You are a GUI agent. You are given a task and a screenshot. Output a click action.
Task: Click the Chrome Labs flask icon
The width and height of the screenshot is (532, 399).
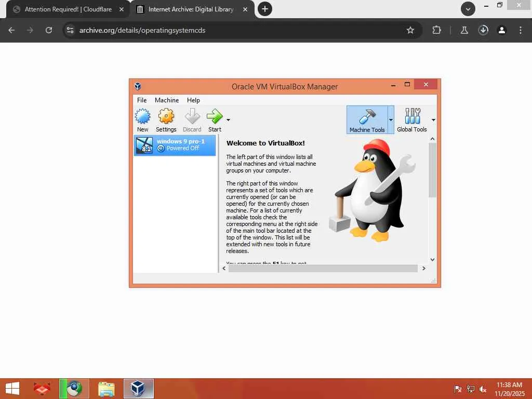(464, 30)
